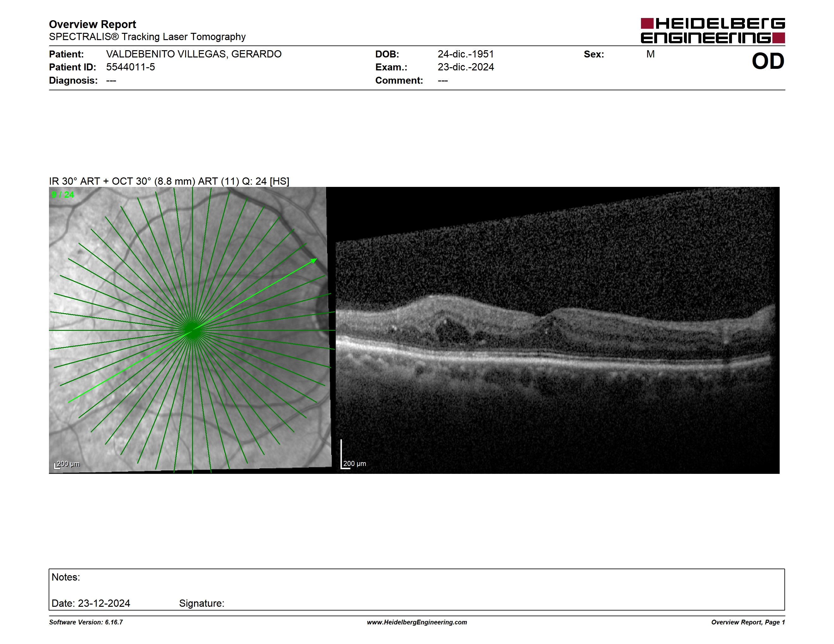Click the green 9 / 24 scan counter
This screenshot has height=644, width=834.
point(63,194)
